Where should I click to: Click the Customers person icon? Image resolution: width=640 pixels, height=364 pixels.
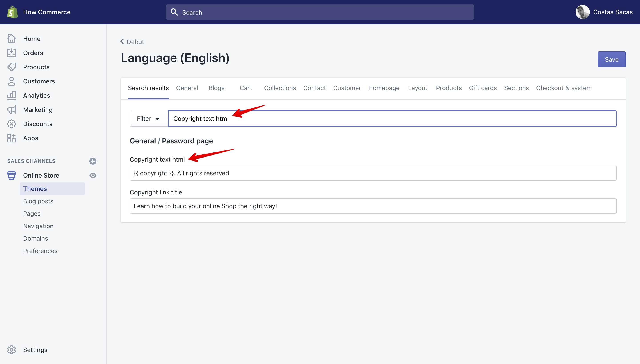12,81
